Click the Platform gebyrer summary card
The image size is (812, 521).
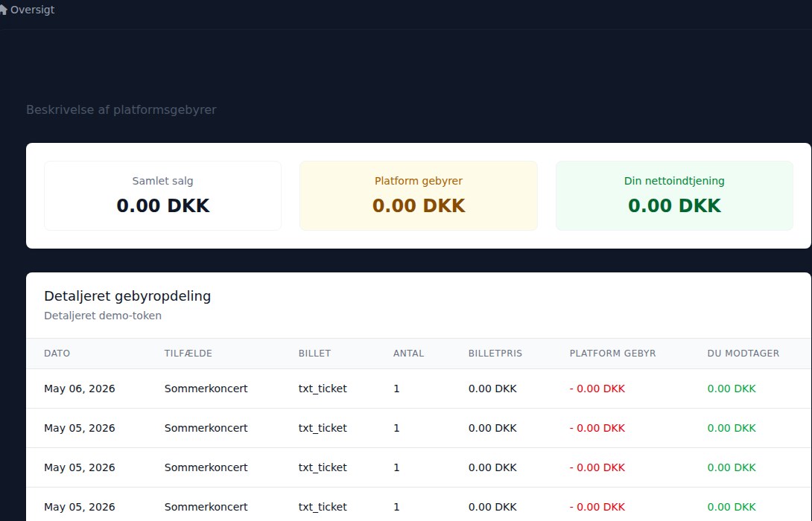coord(419,196)
